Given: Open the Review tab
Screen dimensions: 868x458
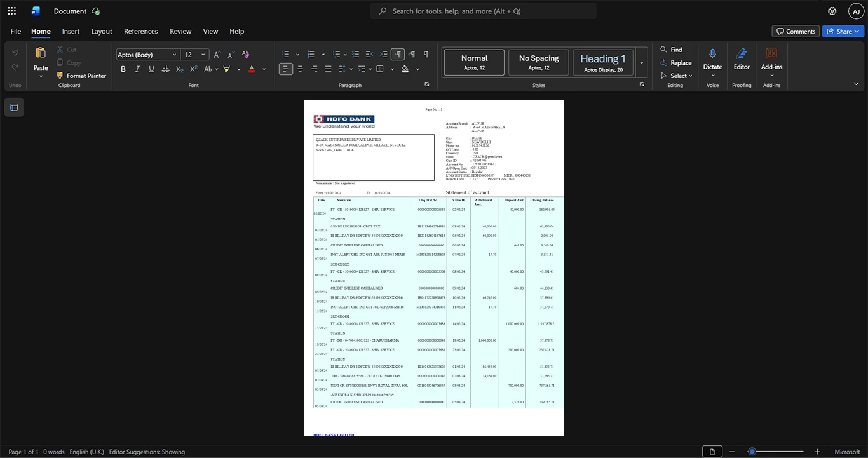Looking at the screenshot, I should 180,31.
